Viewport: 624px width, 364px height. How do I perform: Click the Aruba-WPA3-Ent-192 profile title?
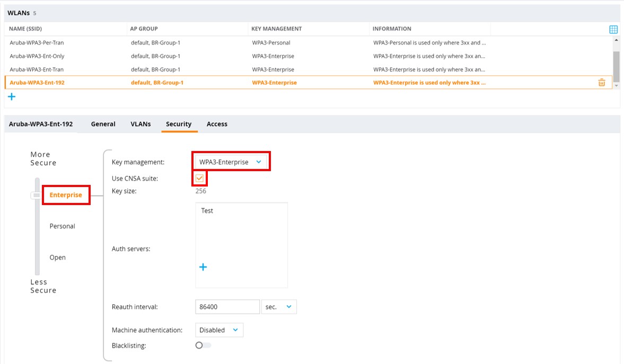tap(41, 124)
